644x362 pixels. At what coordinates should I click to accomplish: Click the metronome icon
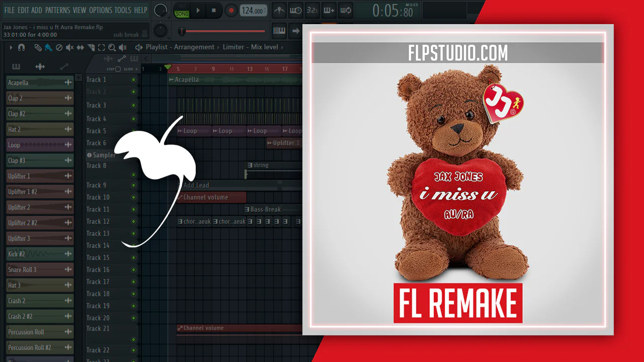click(x=279, y=10)
